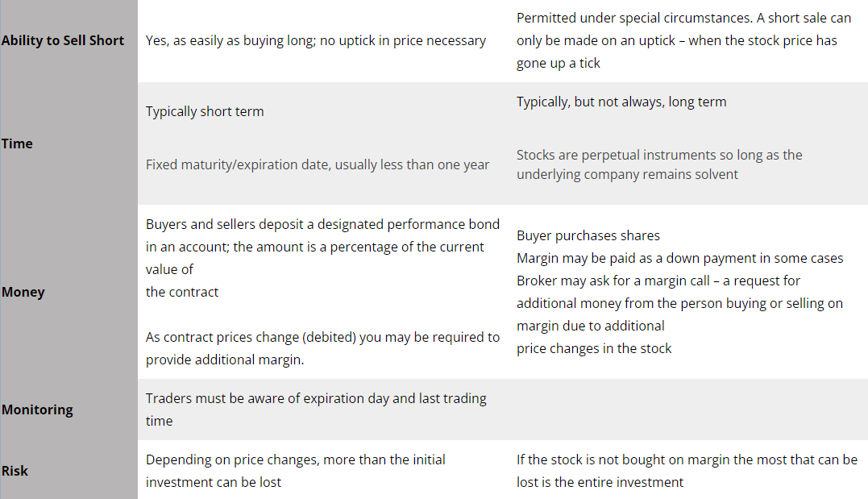Click "Typically, but not always, long term"
Screen dimensions: 868x499
621,102
